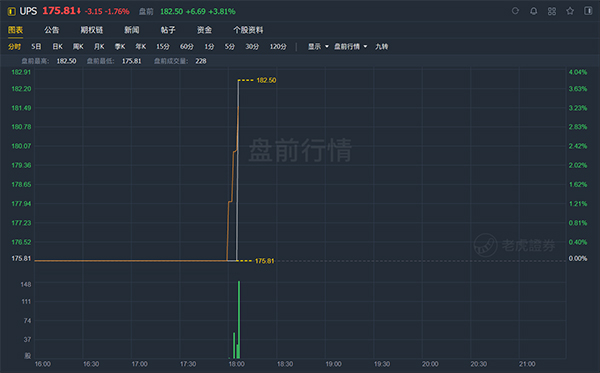
Task: Toggle the 九转 indicator
Action: [382, 47]
